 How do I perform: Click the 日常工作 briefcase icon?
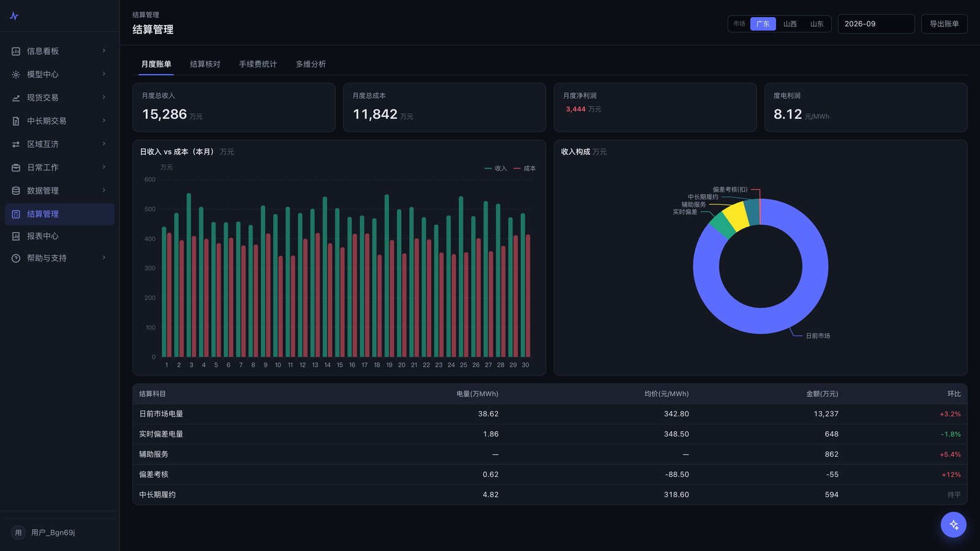coord(16,168)
